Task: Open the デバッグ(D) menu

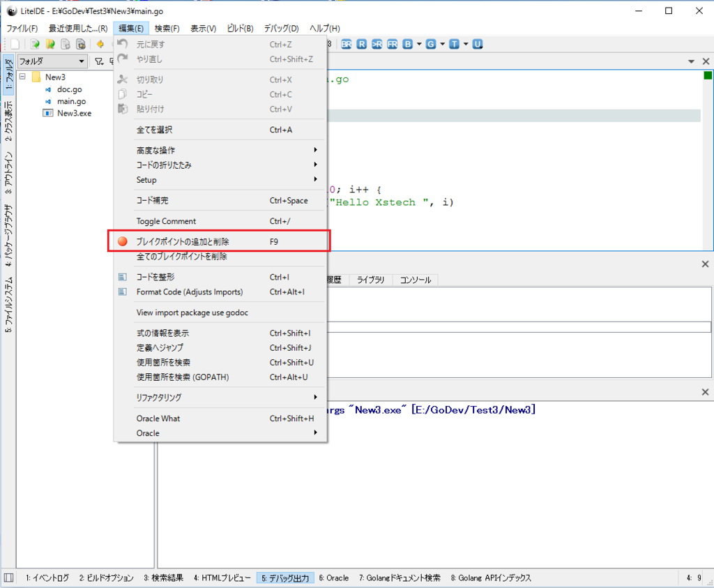Action: pyautogui.click(x=282, y=28)
